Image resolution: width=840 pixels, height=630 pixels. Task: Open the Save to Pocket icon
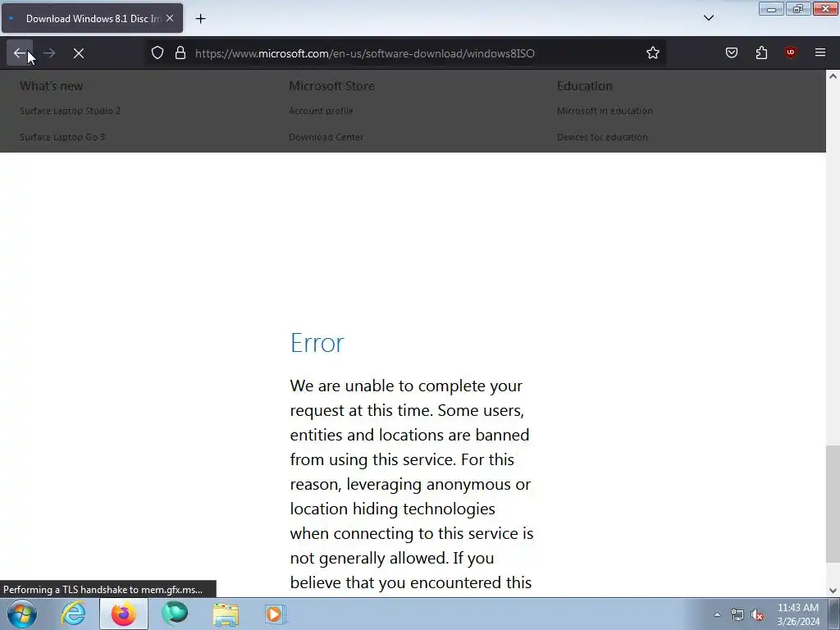point(731,53)
